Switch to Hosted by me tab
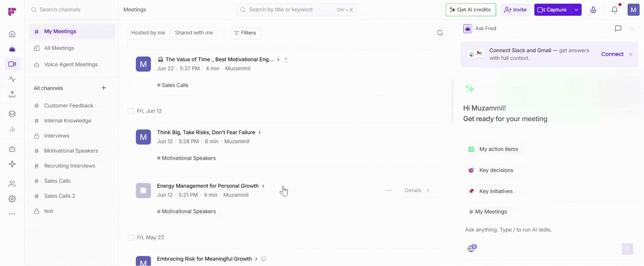 coord(148,33)
